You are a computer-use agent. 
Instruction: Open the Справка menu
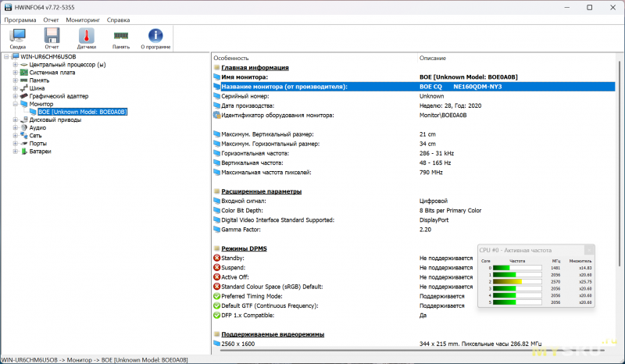(118, 20)
